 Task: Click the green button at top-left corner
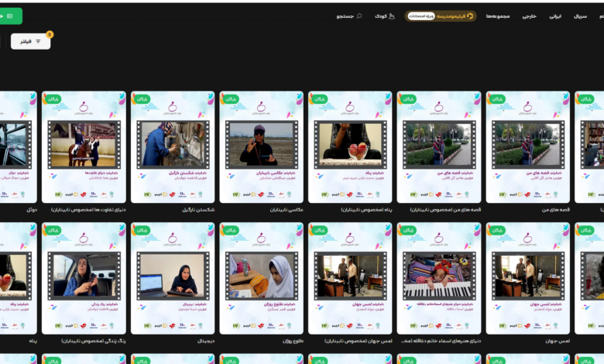point(10,15)
